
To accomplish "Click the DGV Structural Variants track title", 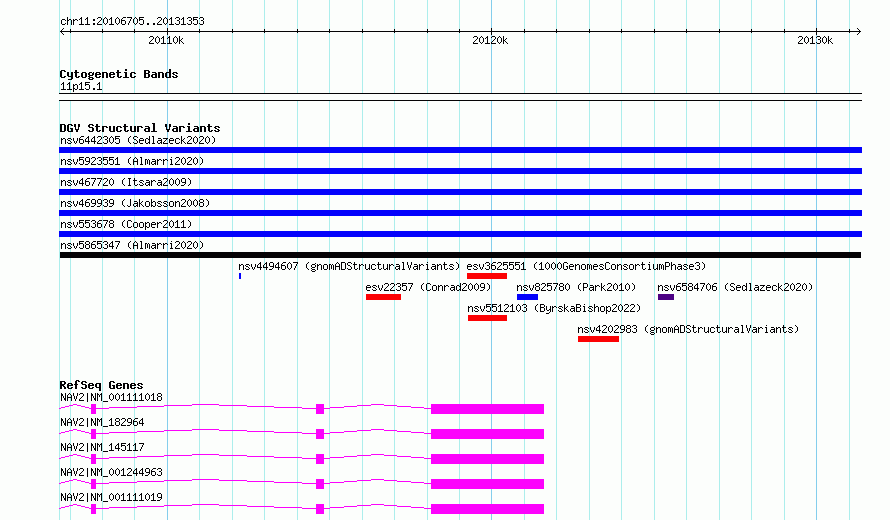I will tap(140, 128).
